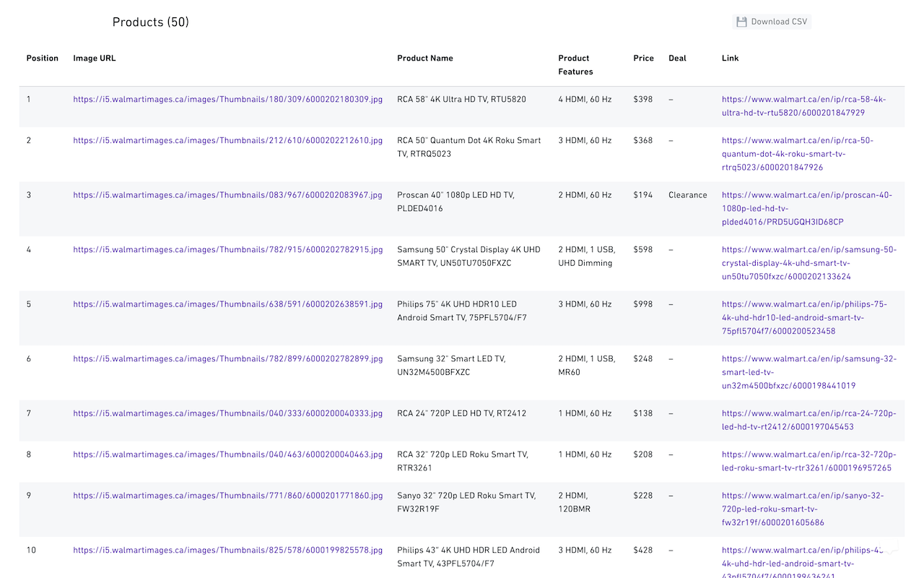Image resolution: width=924 pixels, height=578 pixels.
Task: Click the Download CSV button label
Action: point(779,22)
